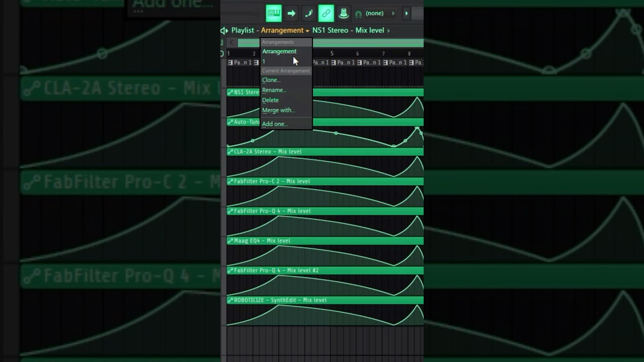Viewport: 644px width, 362px height.
Task: Click bar 1 on the timeline ruler
Action: [x=228, y=54]
